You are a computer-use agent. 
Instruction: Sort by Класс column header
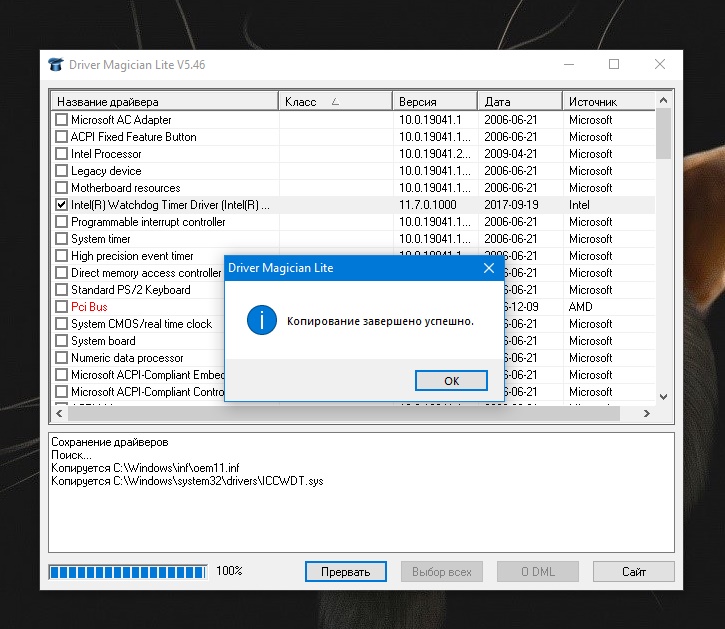335,101
